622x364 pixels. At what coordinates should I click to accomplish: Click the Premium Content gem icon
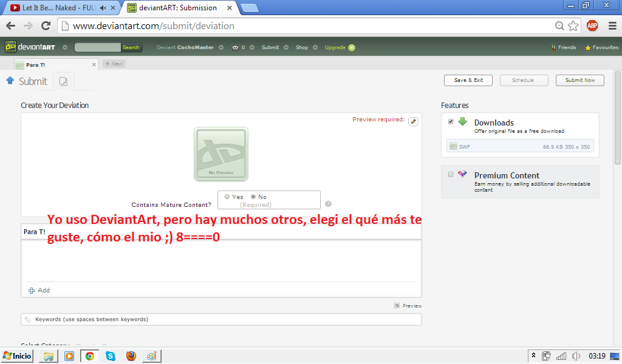[x=462, y=174]
